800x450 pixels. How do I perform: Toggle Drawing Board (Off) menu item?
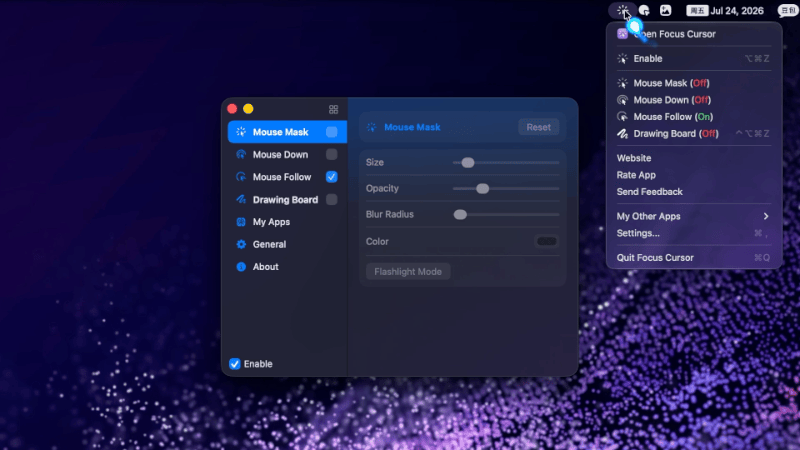(x=694, y=134)
